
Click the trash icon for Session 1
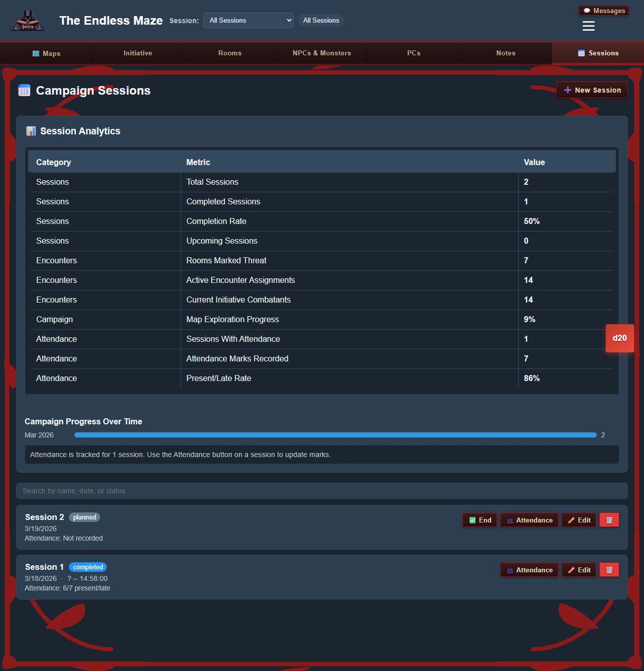(609, 569)
